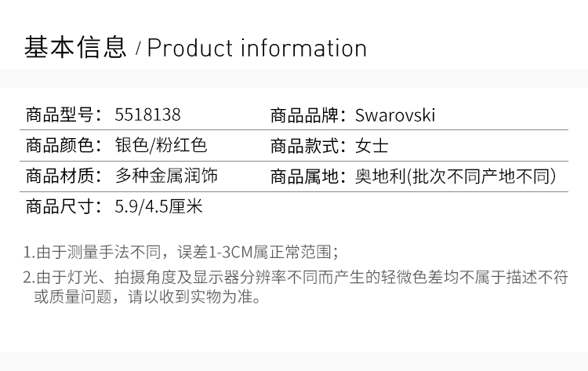
Task: Select the model number 5518138
Action: 147,115
